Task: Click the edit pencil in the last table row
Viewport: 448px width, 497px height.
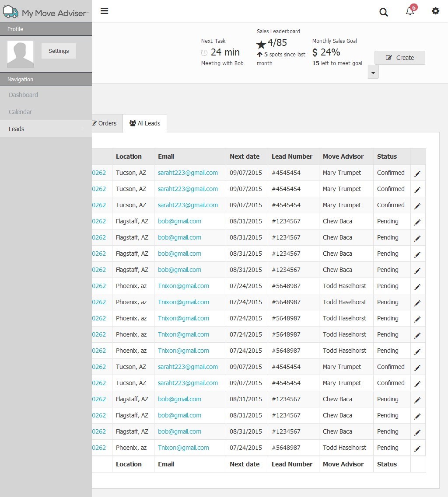Action: click(417, 448)
